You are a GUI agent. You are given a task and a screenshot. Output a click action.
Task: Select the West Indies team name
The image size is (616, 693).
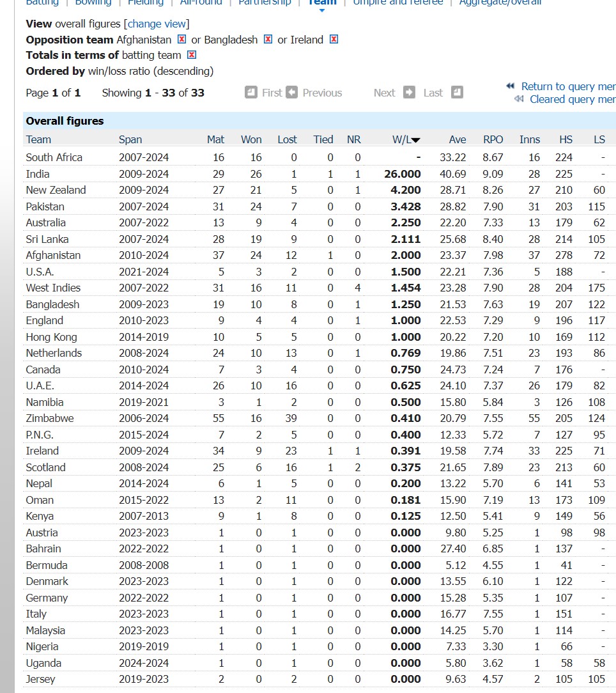pos(53,288)
